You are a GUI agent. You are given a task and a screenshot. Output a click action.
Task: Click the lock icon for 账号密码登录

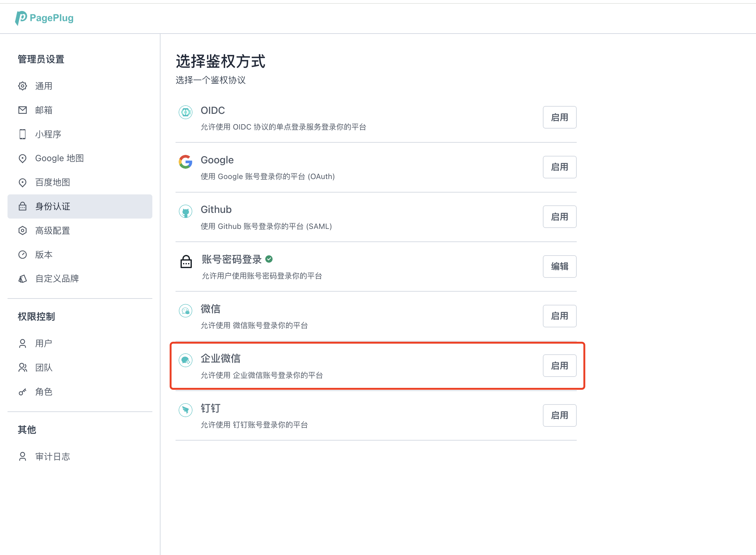click(186, 262)
